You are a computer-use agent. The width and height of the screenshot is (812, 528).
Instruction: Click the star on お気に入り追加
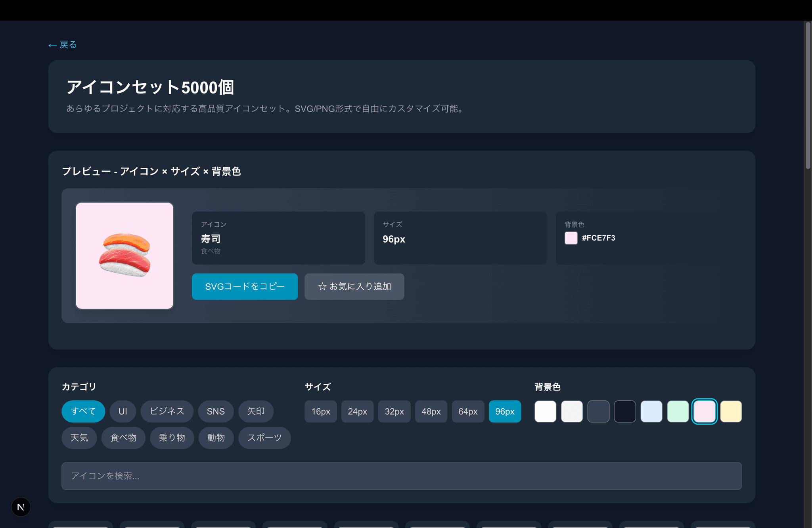coord(322,287)
